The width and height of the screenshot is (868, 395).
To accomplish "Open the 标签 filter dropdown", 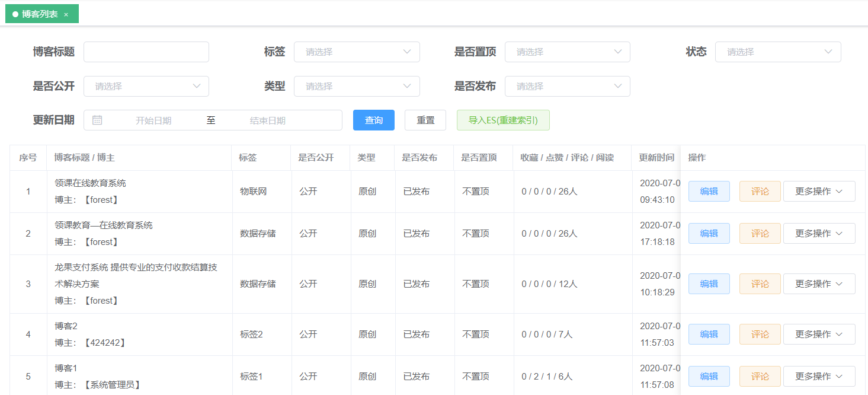I will (357, 52).
